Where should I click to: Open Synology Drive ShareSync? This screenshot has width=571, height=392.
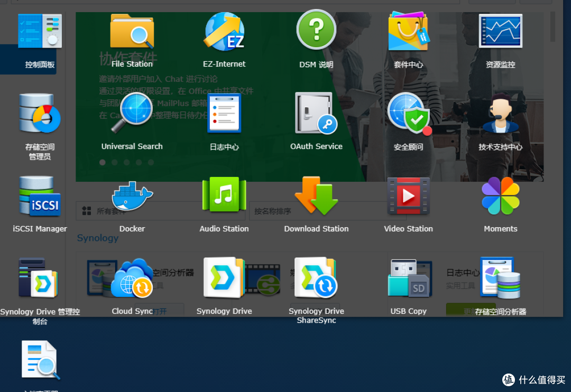tap(316, 278)
